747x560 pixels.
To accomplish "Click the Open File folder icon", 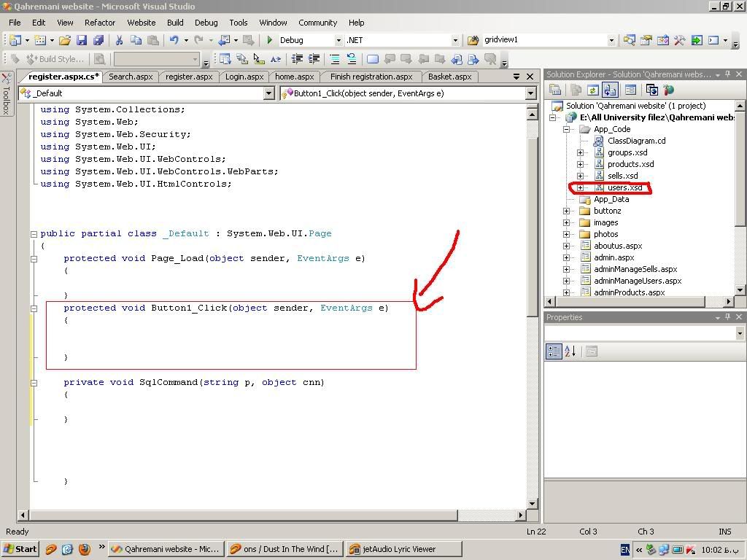I will coord(65,40).
